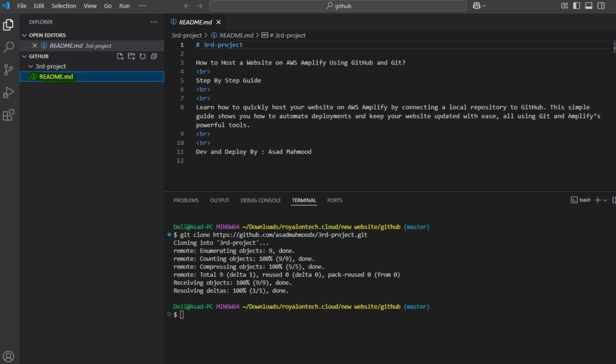616x364 pixels.
Task: Click 'Dev and Deploy By : Asad Mahmood'
Action: [x=253, y=152]
